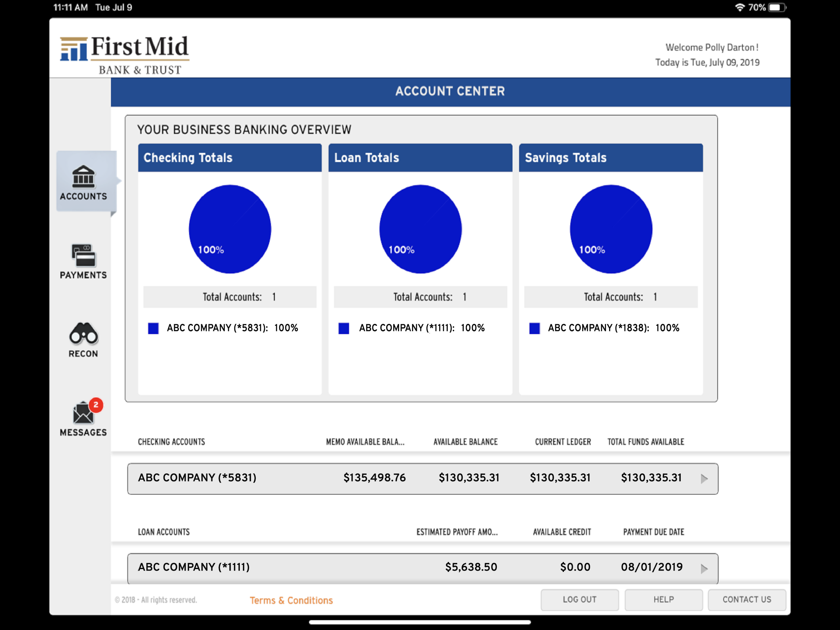
Task: Click PAYMENT DUE DATE column header
Action: [654, 532]
